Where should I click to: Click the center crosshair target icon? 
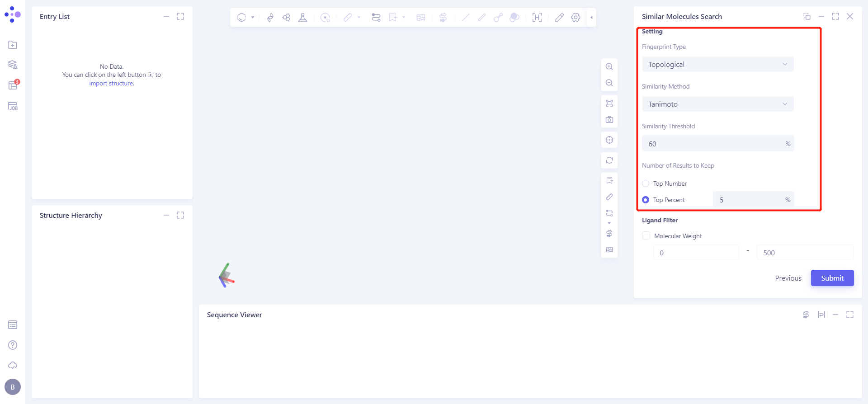[x=609, y=140]
